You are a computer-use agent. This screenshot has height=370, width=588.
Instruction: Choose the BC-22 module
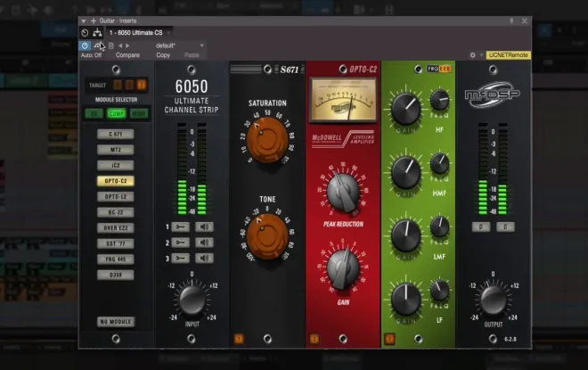click(x=116, y=212)
